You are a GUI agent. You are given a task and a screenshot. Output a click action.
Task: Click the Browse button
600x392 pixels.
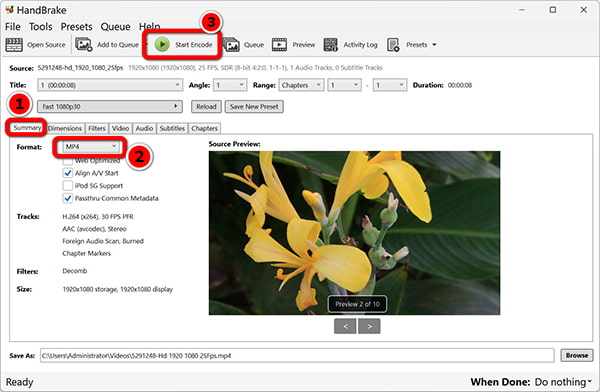click(x=577, y=355)
